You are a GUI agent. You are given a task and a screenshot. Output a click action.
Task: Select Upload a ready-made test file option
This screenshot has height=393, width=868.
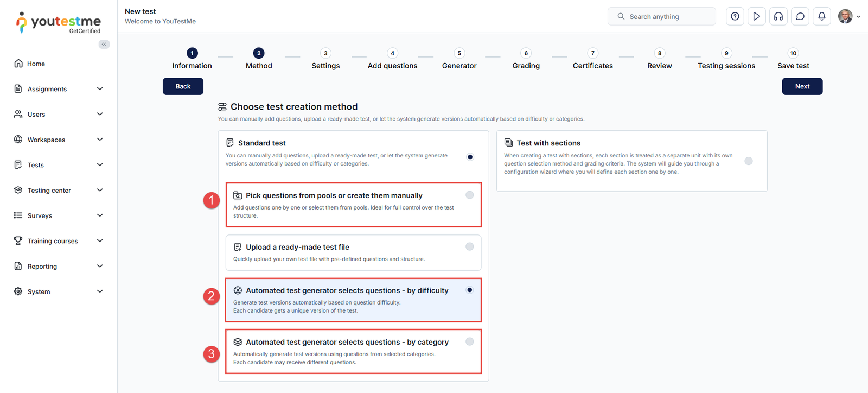click(470, 246)
